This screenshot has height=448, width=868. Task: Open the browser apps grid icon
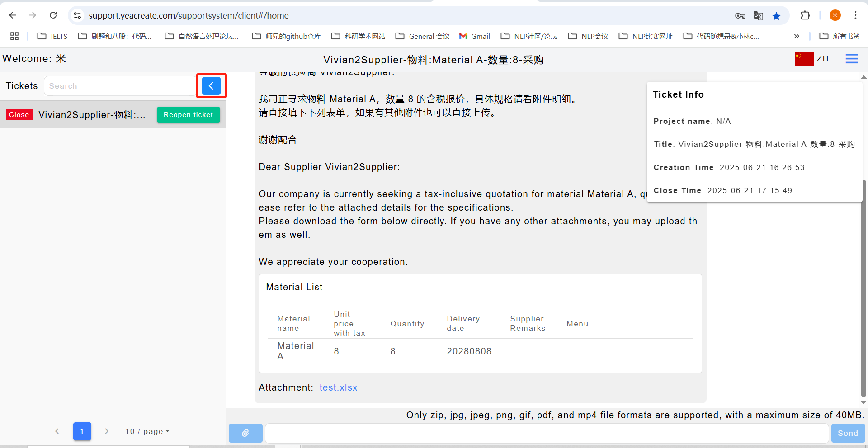pyautogui.click(x=14, y=36)
